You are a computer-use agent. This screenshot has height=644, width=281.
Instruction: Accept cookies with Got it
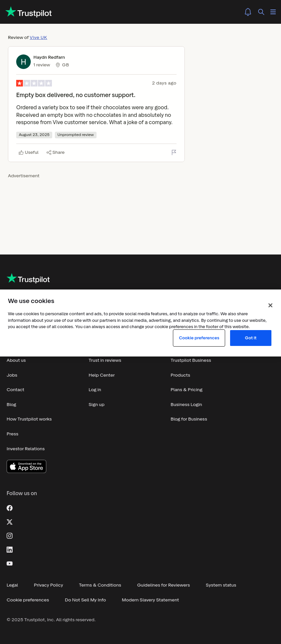pyautogui.click(x=251, y=338)
